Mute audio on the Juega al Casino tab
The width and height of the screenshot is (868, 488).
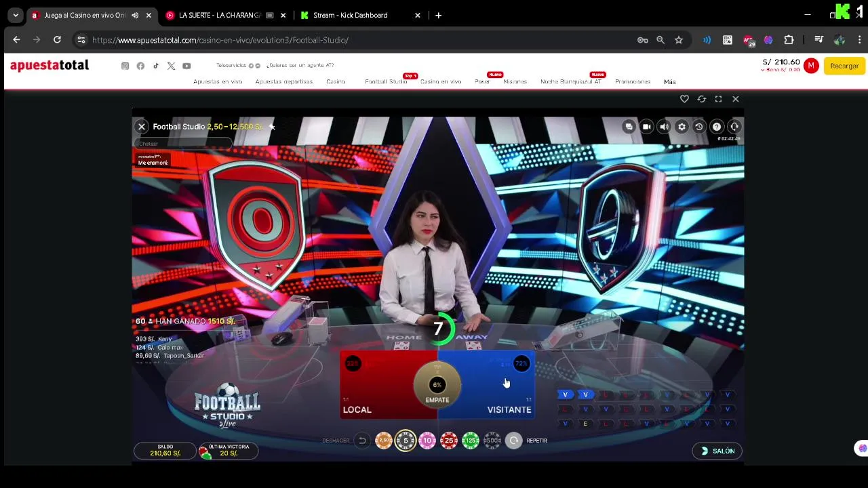pos(135,15)
